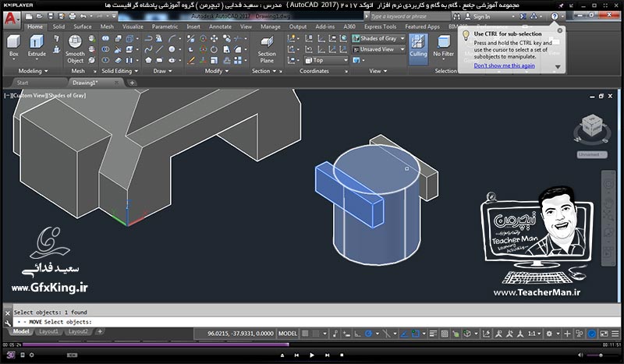Select the Box modeling tool
Screen dimensions: 624x364
click(x=13, y=46)
